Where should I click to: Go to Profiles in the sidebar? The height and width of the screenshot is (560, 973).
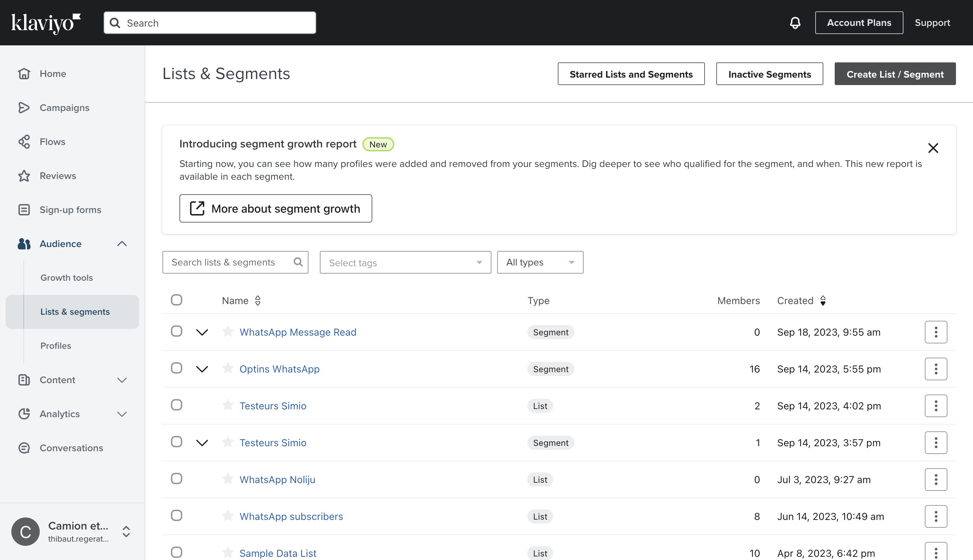pos(56,345)
